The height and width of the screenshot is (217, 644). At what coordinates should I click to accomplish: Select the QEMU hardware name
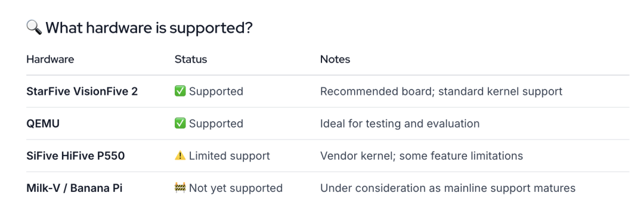[x=43, y=124]
